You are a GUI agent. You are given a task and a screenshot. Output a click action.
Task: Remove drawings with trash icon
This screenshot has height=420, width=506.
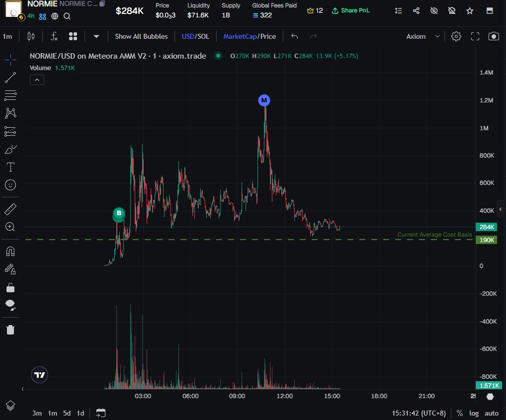(x=10, y=330)
